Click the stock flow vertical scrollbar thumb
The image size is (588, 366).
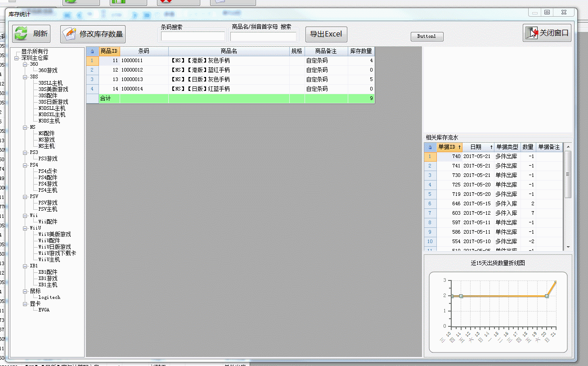click(568, 174)
